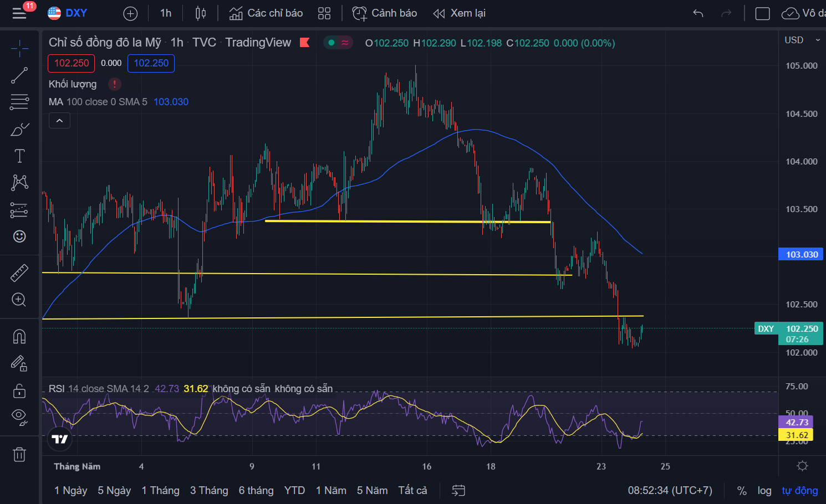Toggle percentage scale mode
This screenshot has height=504, width=826.
[742, 491]
